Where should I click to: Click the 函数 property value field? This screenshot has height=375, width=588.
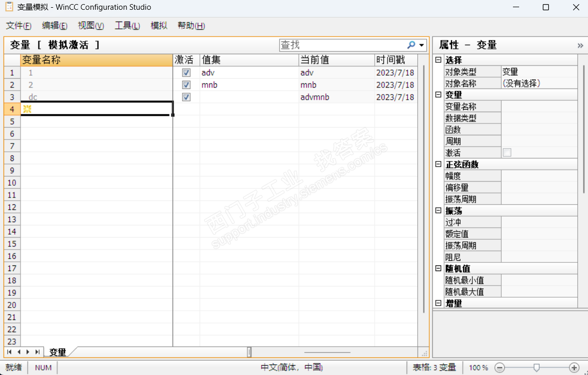coord(539,130)
